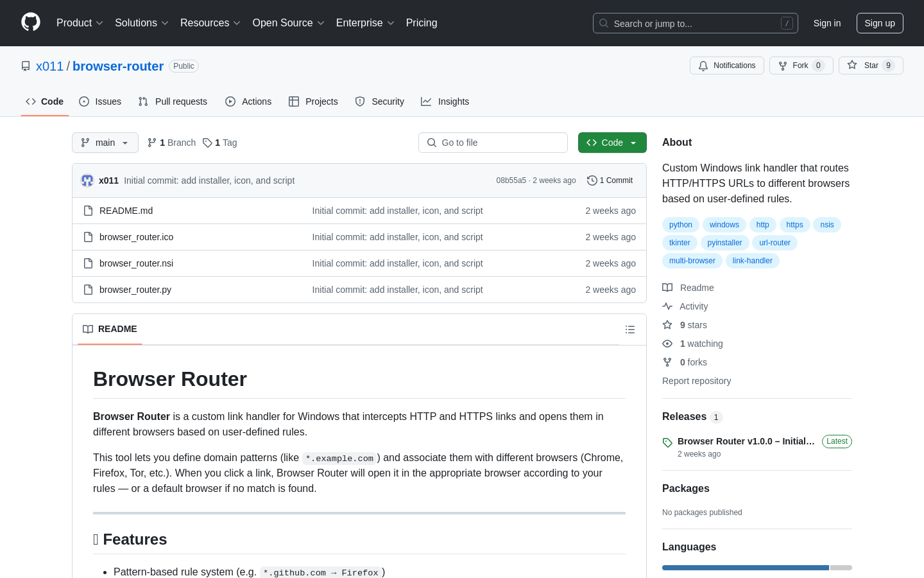Screen dimensions: 924x578
Task: Click Report repository link
Action: click(x=696, y=381)
